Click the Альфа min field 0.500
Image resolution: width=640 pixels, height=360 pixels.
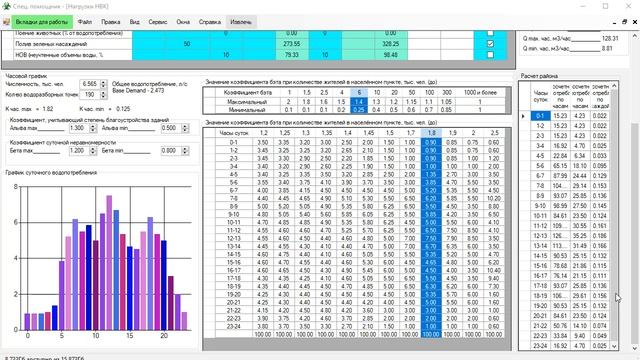pos(171,128)
